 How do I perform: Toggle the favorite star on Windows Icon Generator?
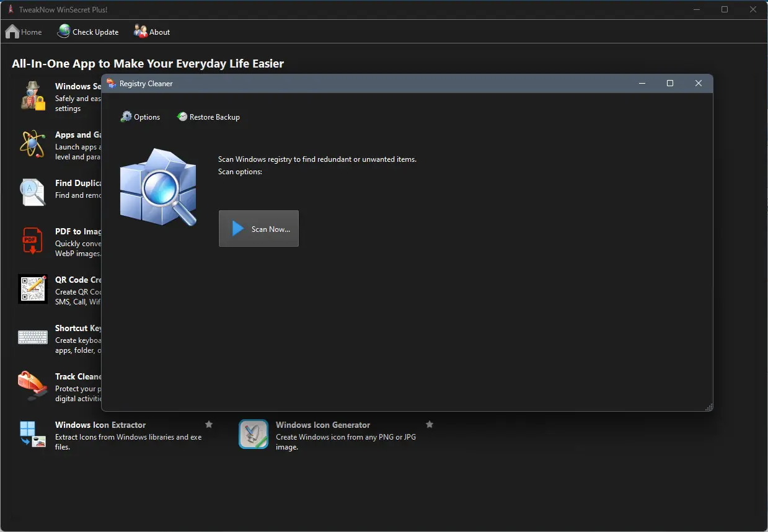[430, 424]
